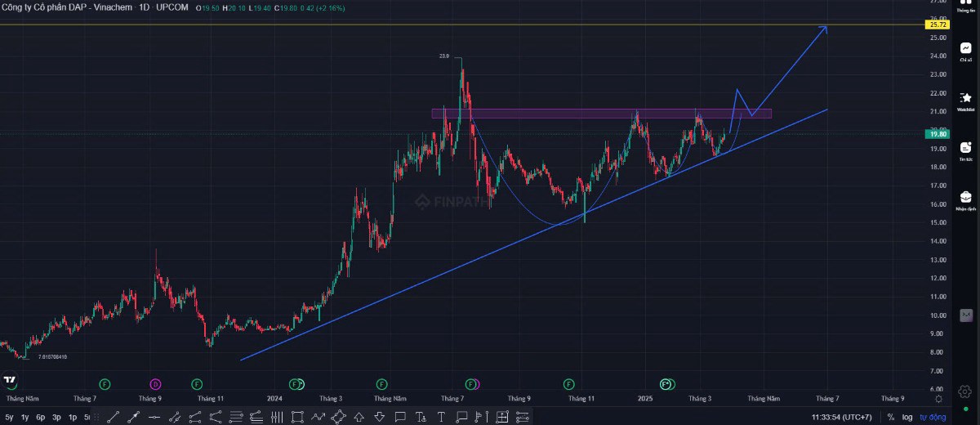Toggle percent scale on price axis
Screen dimensions: 980x425
tap(891, 417)
